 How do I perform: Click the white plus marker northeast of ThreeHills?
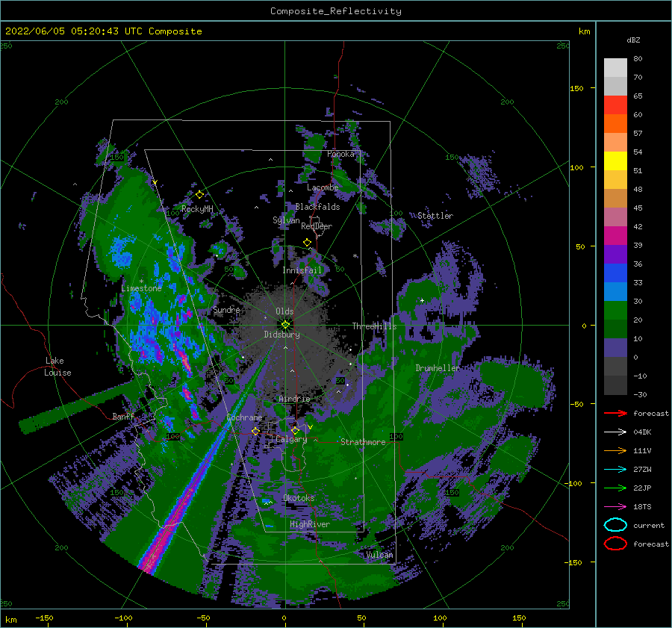[422, 300]
